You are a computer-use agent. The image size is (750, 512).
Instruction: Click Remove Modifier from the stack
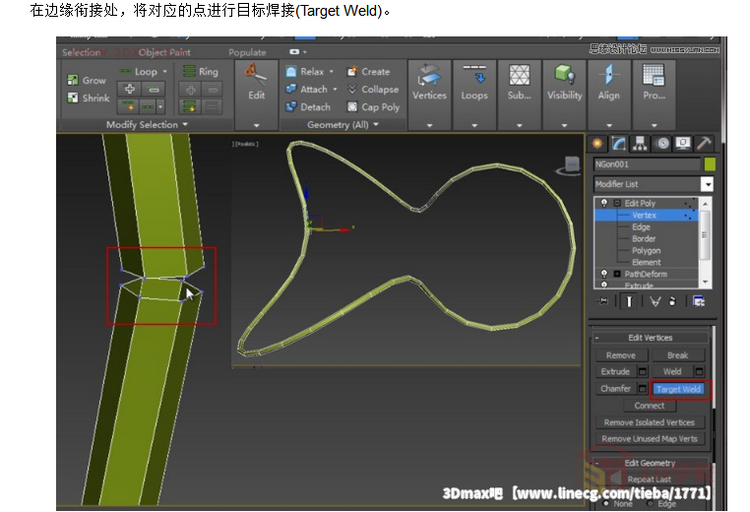[x=673, y=301]
